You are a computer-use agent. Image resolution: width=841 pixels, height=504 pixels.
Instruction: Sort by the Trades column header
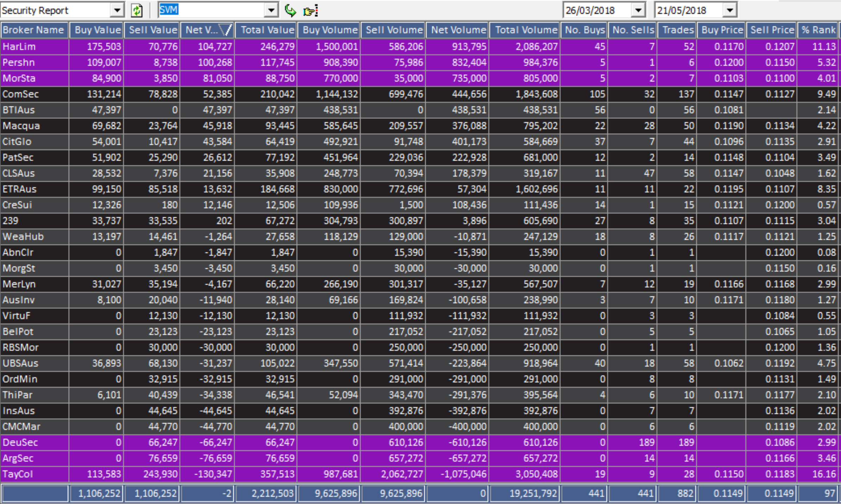click(677, 30)
